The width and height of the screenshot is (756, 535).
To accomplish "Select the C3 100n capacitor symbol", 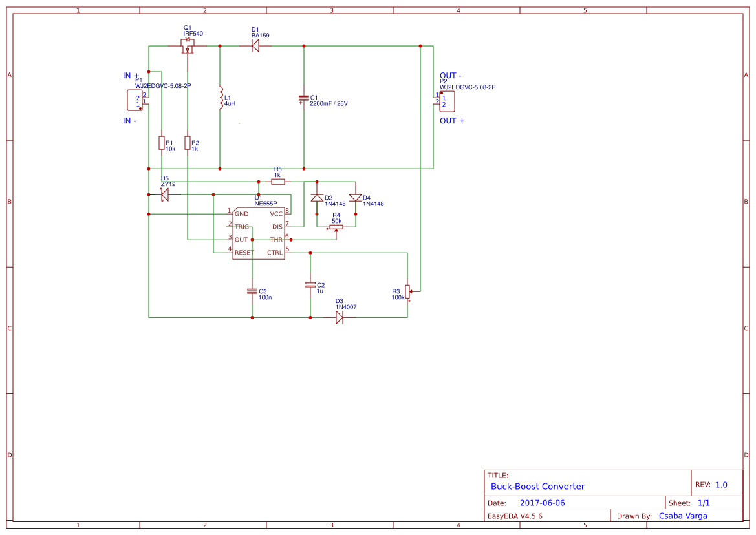I will tap(252, 292).
